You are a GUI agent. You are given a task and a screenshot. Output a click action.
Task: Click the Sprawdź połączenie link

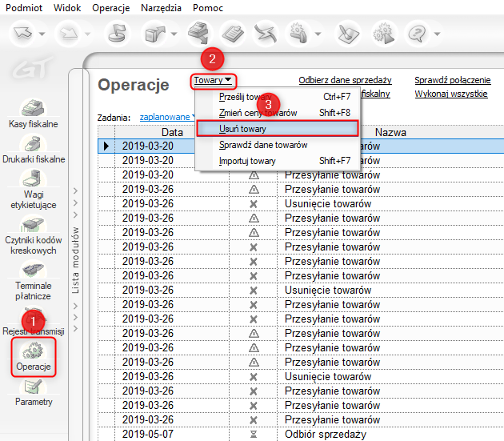tap(452, 80)
